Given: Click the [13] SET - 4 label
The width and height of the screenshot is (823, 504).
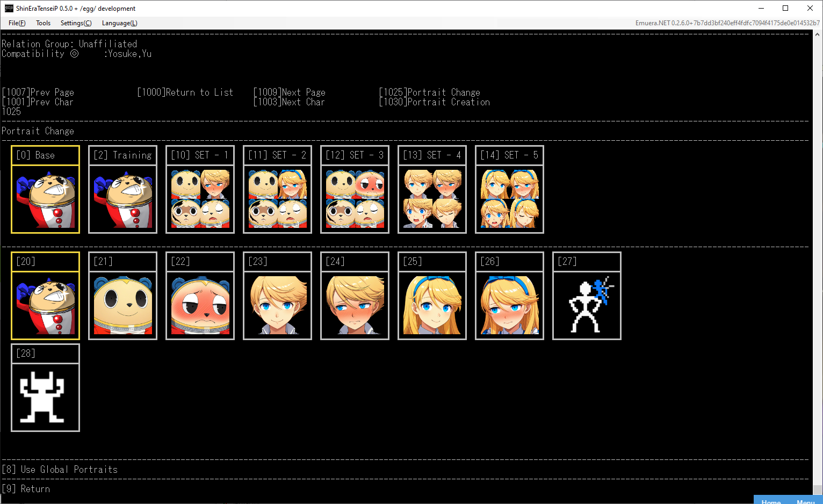Looking at the screenshot, I should (x=432, y=155).
